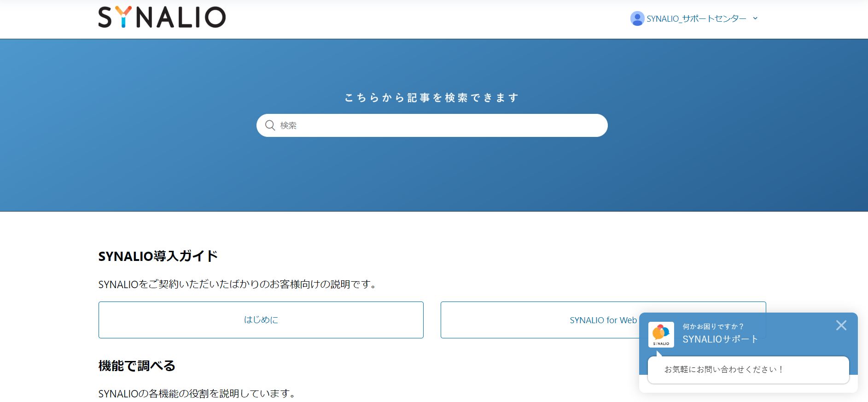Click the SYNALIO chat widget avatar icon
Viewport: 868px width, 402px height.
[x=661, y=335]
